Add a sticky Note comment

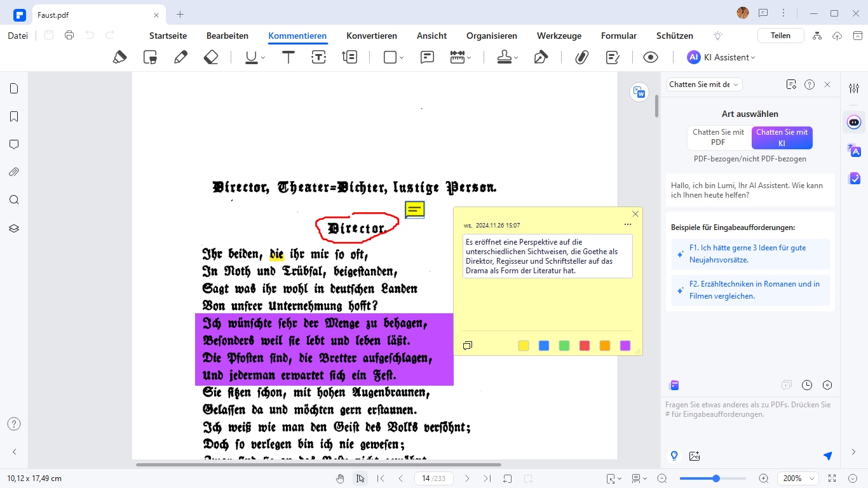[x=427, y=57]
